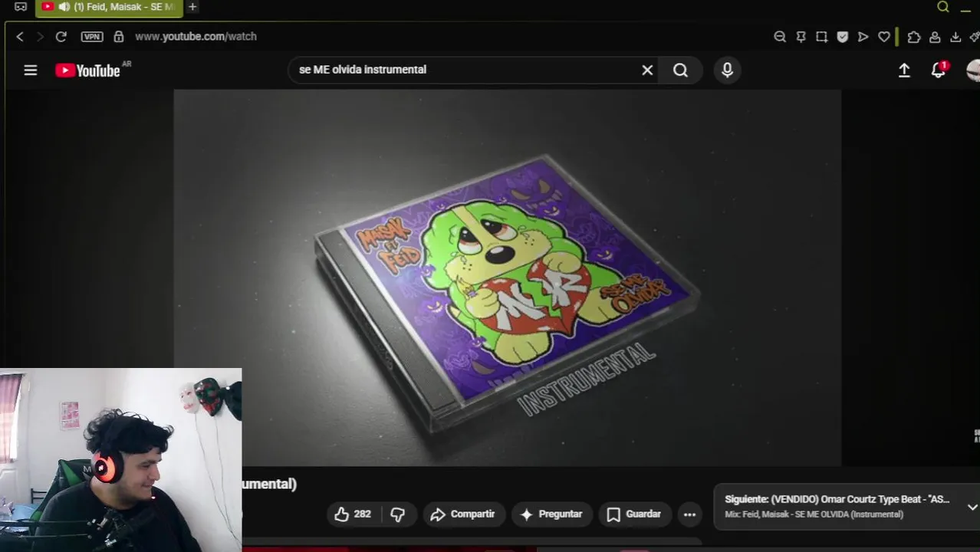This screenshot has height=552, width=980.
Task: Clear the search query with the X
Action: 647,70
